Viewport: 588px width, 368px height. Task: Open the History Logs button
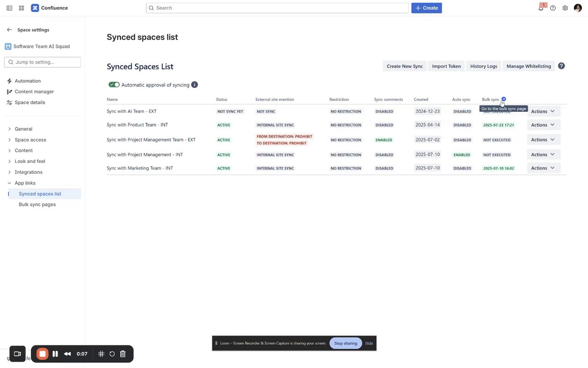click(x=483, y=66)
